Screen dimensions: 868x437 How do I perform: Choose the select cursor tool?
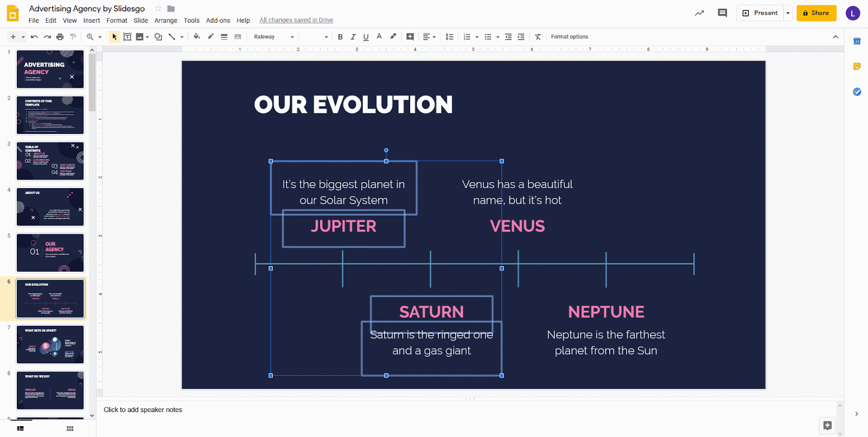[x=114, y=37]
